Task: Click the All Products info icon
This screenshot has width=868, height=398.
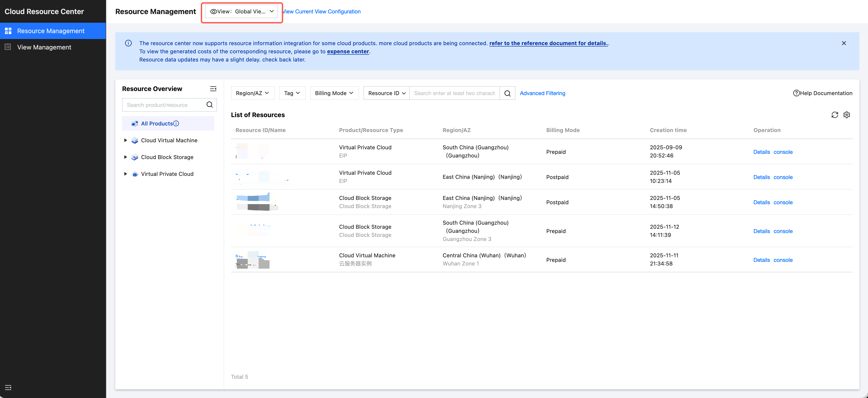Action: (176, 124)
